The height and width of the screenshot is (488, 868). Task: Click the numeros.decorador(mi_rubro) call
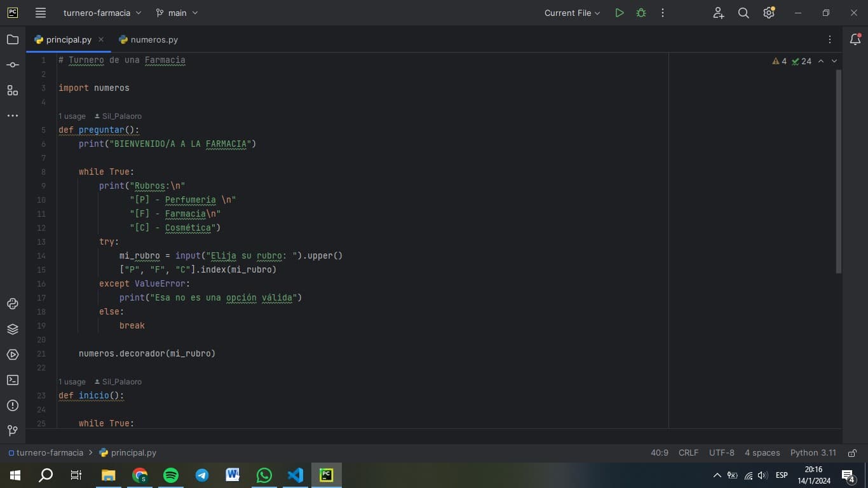tap(147, 353)
